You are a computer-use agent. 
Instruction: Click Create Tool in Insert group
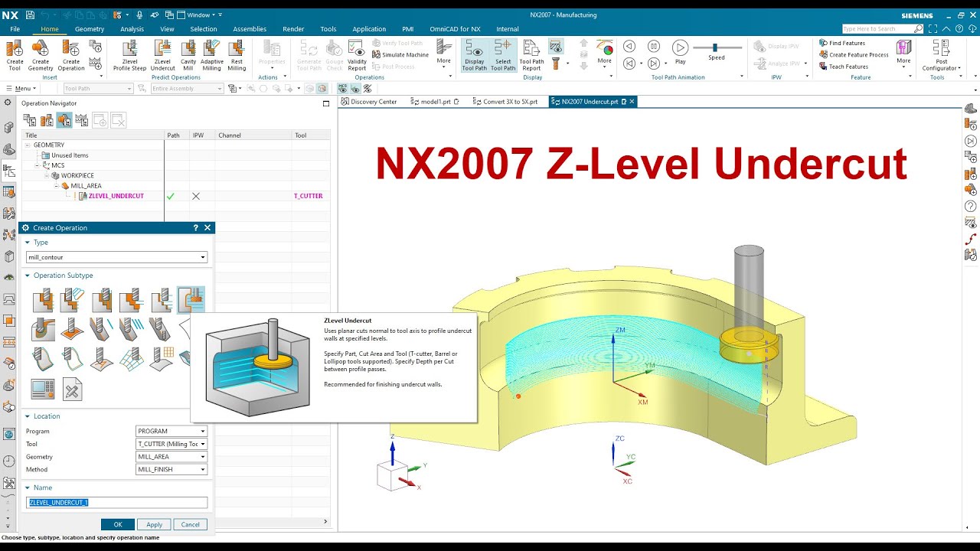coord(15,55)
